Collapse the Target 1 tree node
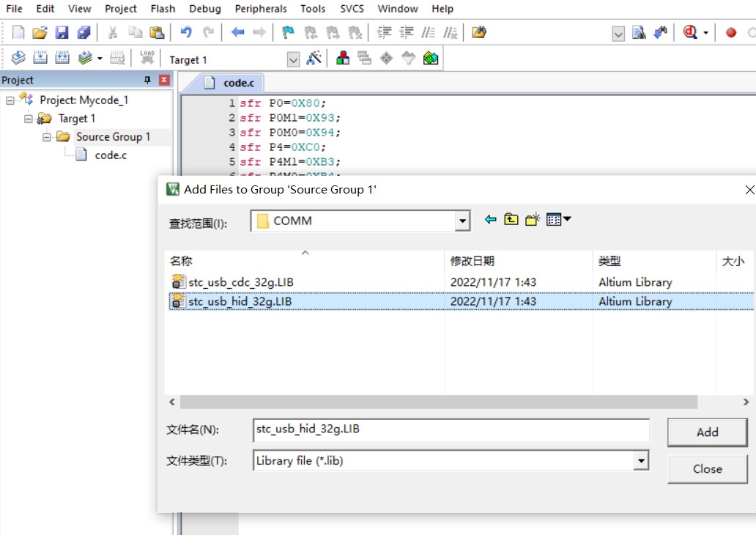Screen dimensions: 756x535 coord(29,119)
